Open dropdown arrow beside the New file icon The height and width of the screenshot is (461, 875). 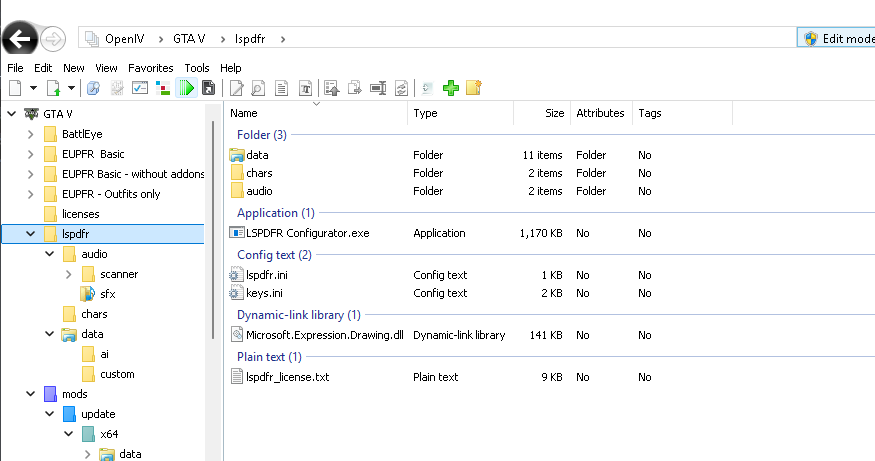[33, 88]
